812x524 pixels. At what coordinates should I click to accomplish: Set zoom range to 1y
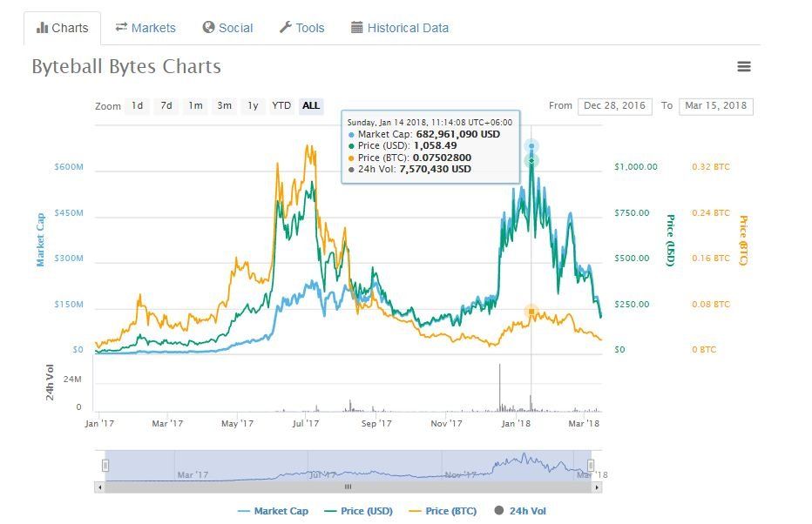(x=253, y=106)
